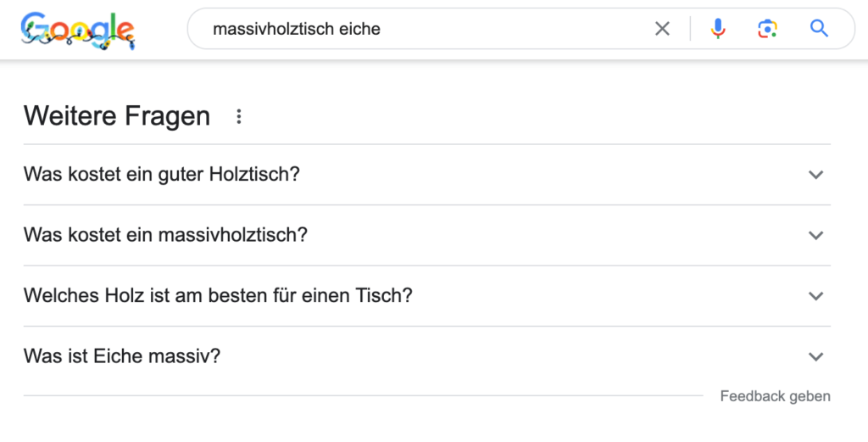Click the 'Weitere Fragen' heading
Screen dimensions: 868x442
click(117, 115)
